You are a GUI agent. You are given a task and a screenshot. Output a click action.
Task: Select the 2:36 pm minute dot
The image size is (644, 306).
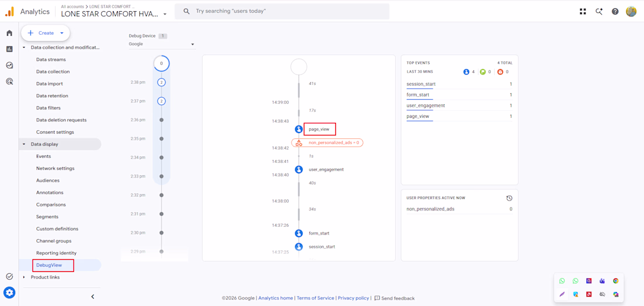(x=162, y=120)
